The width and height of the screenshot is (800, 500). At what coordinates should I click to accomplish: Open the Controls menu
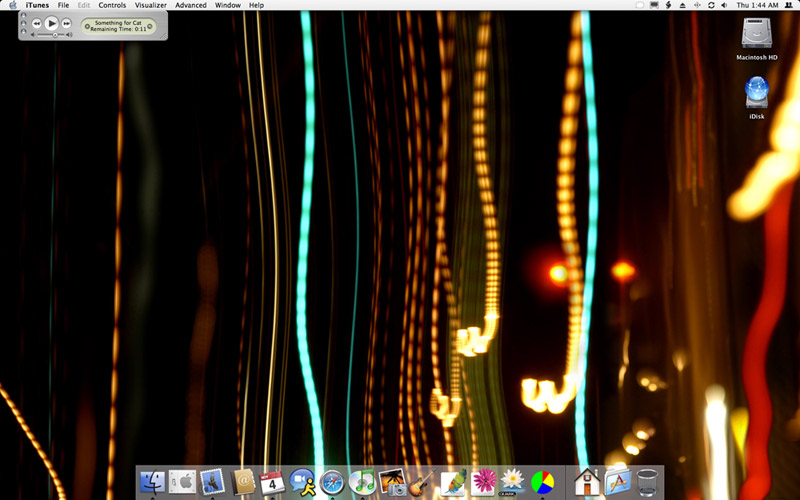point(112,5)
